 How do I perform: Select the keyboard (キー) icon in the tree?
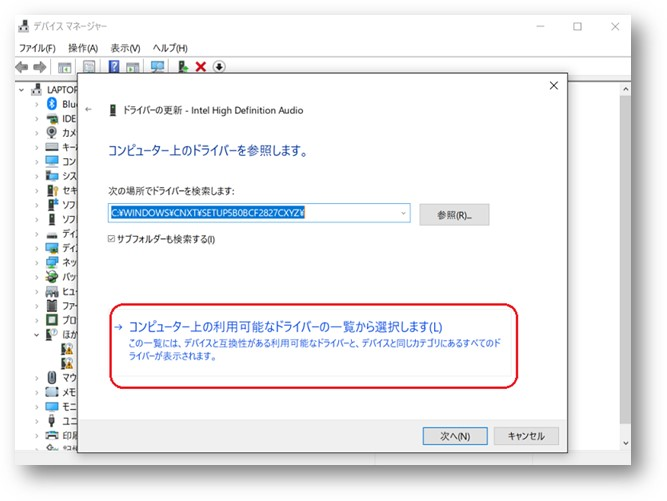(x=52, y=147)
